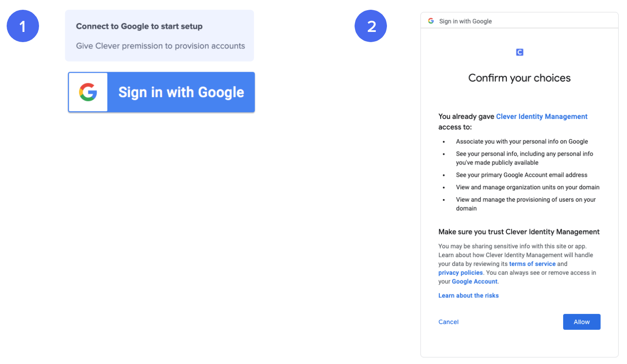The image size is (627, 364).
Task: Open the Learn about the risks link
Action: [469, 295]
